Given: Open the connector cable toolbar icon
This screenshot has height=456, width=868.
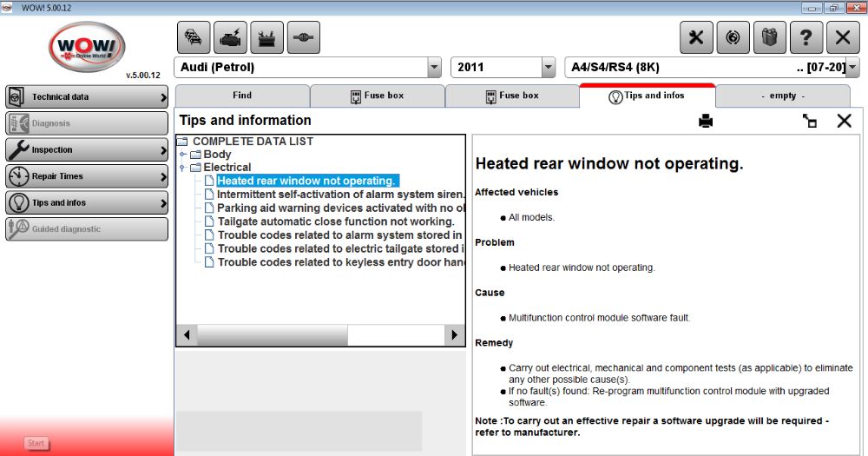Looking at the screenshot, I should pos(303,37).
